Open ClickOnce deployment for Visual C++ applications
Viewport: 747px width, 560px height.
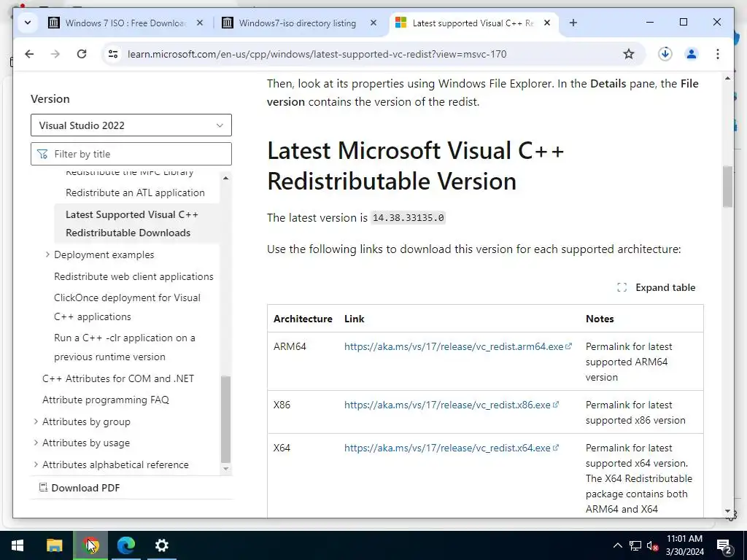(127, 307)
